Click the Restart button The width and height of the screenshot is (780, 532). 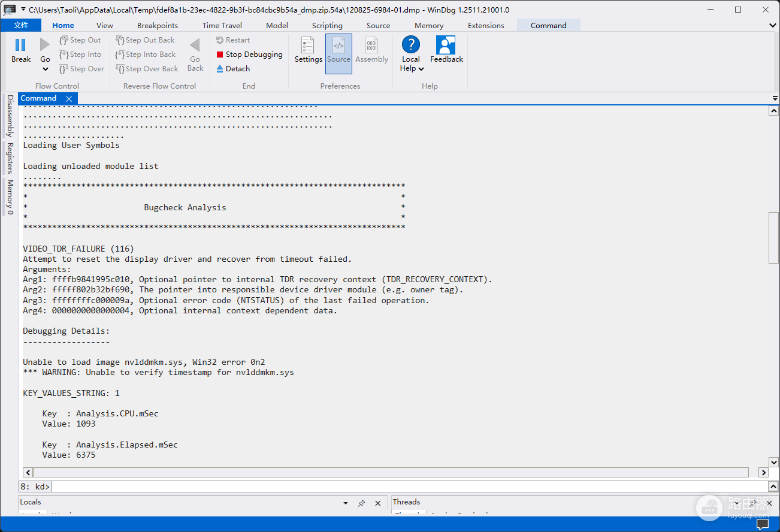[233, 40]
